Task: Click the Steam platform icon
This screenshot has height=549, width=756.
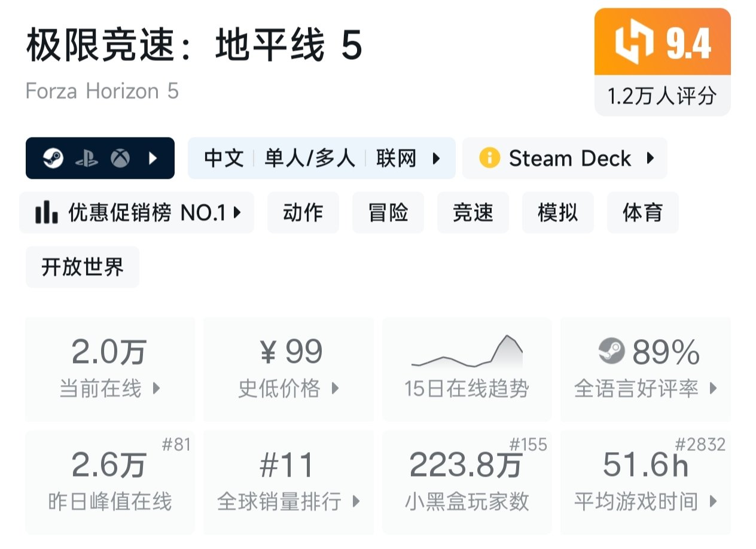Action: (x=53, y=158)
